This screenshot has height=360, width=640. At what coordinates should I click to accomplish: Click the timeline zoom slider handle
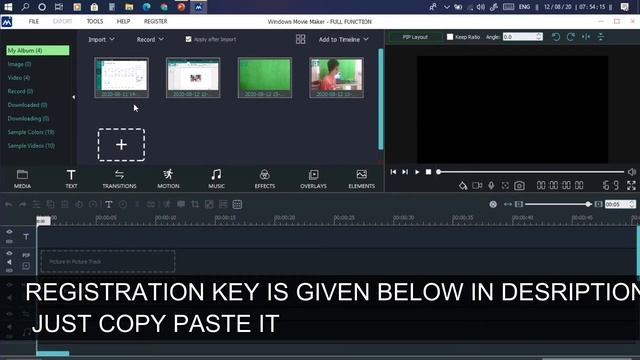click(588, 204)
